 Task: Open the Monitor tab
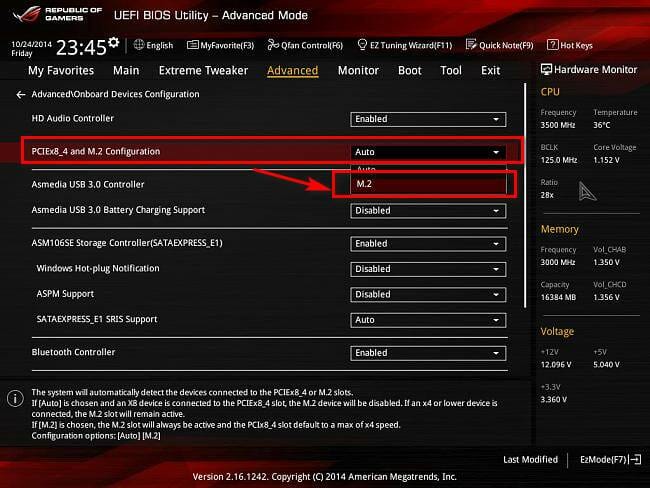358,70
